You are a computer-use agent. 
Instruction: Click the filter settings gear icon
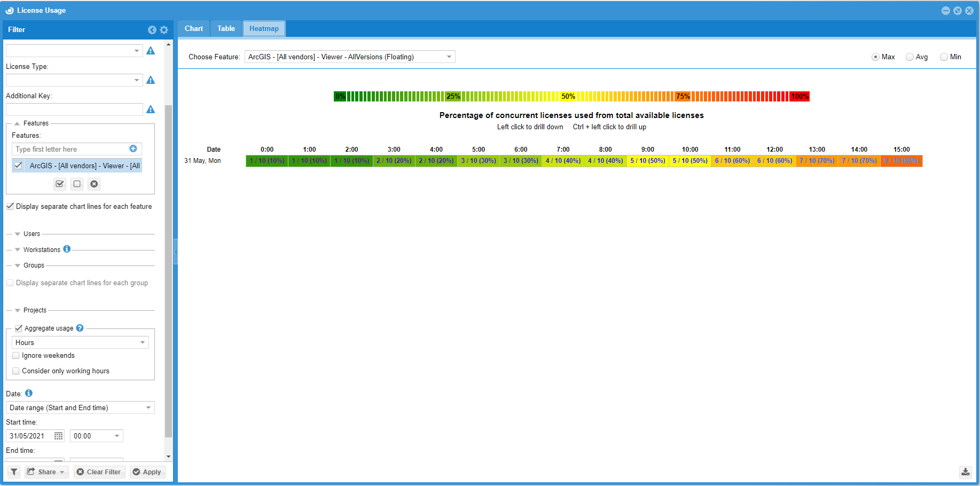coord(164,30)
